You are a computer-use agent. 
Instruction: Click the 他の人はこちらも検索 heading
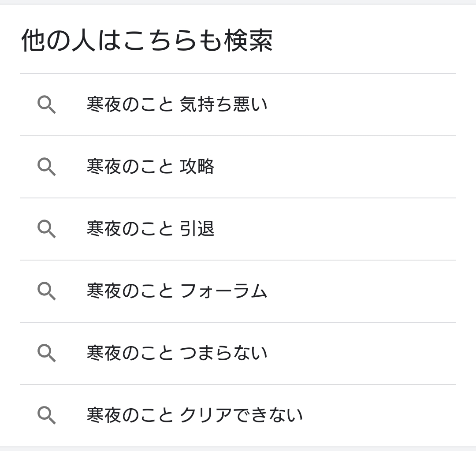coord(147,41)
